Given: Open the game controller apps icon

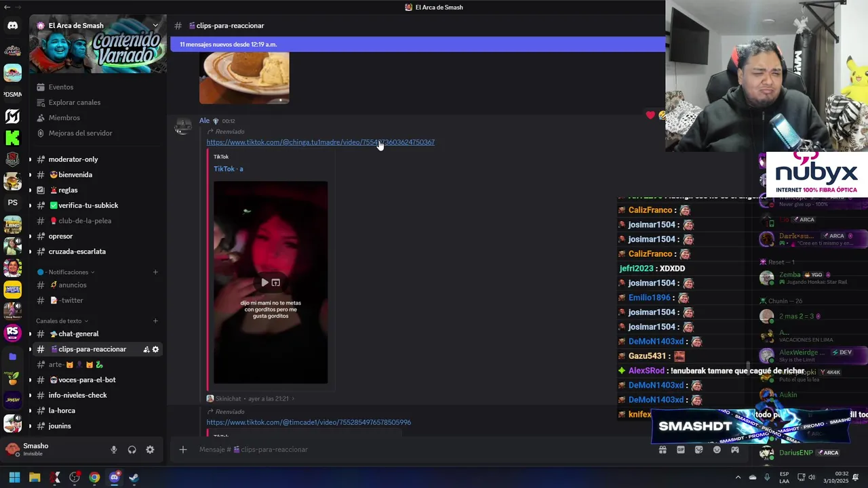Looking at the screenshot, I should tap(734, 449).
